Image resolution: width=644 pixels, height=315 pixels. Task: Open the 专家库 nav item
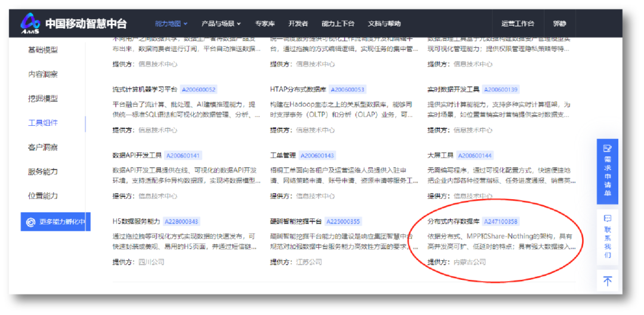(x=265, y=23)
